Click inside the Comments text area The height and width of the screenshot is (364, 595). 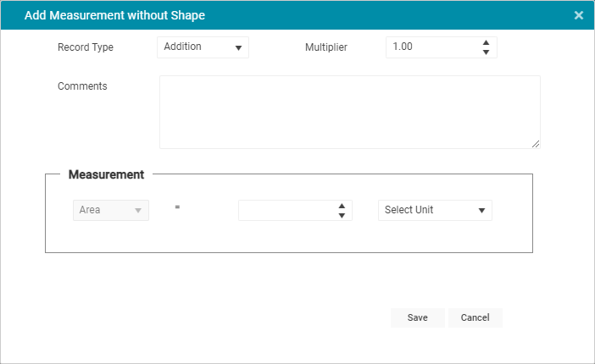point(350,113)
